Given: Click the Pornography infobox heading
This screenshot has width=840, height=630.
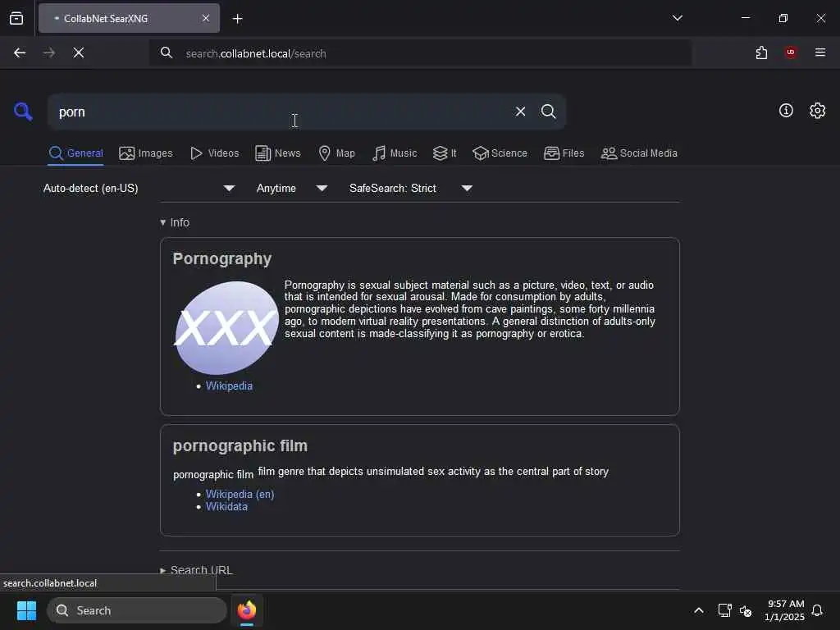Looking at the screenshot, I should point(221,258).
